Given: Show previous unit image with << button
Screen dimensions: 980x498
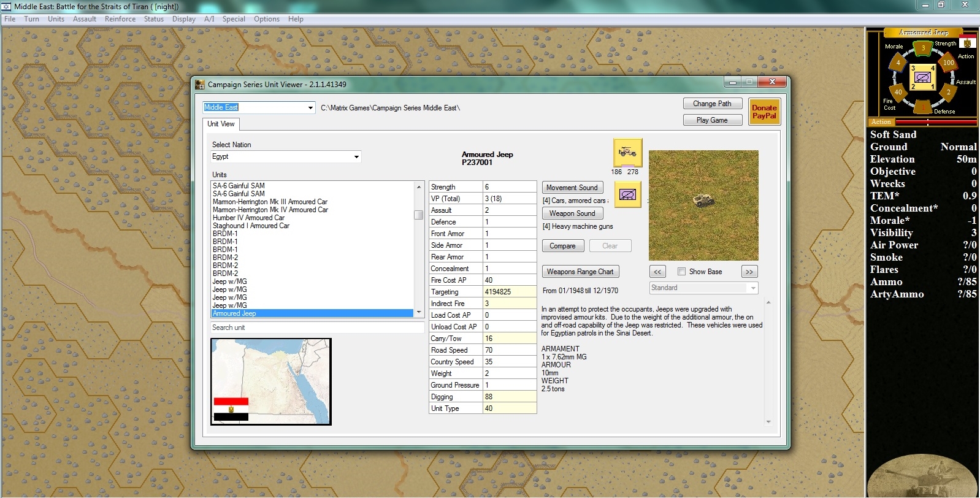Looking at the screenshot, I should pos(657,272).
